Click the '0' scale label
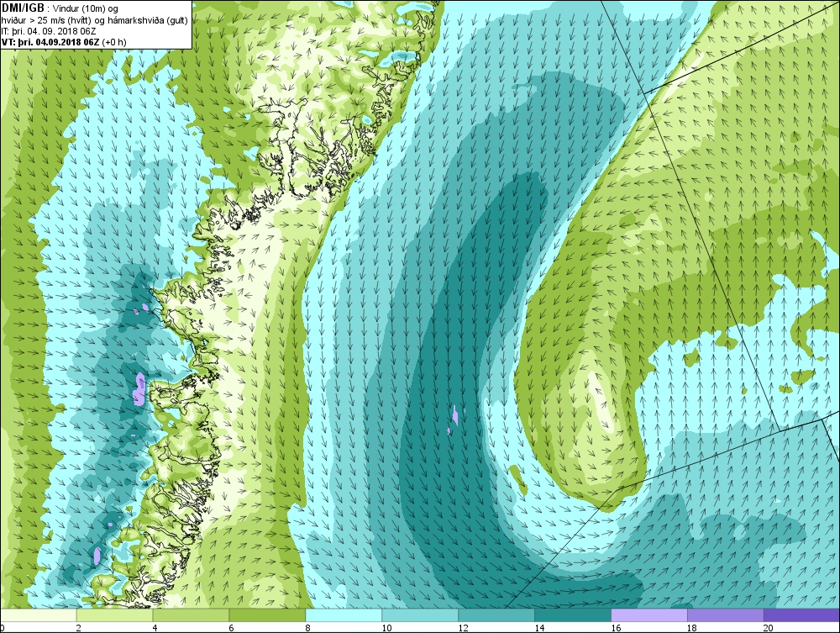840x633 pixels. coord(3,628)
